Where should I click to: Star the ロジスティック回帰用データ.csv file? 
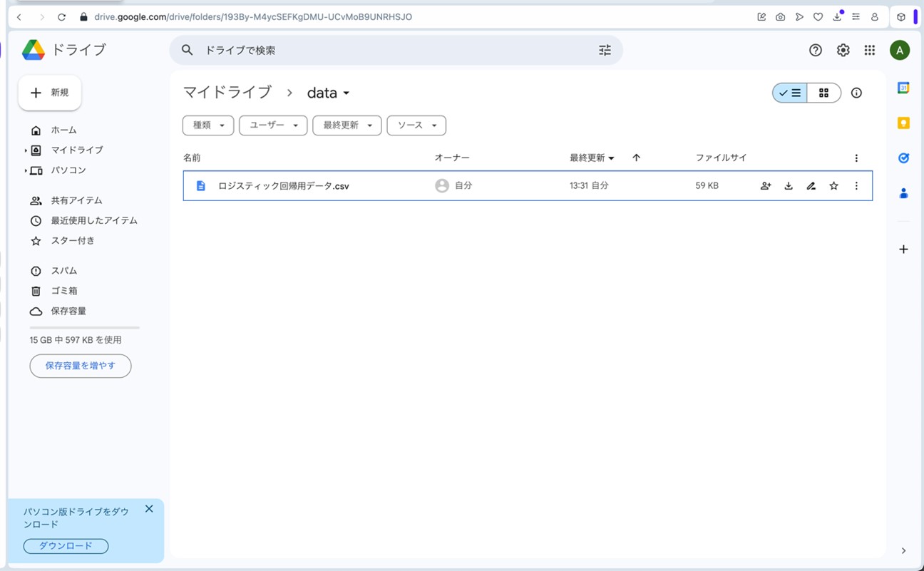833,186
